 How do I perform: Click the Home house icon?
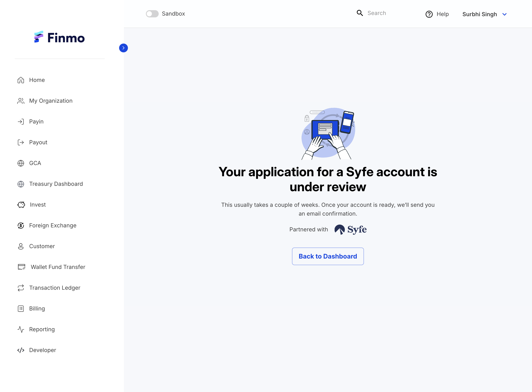21,80
